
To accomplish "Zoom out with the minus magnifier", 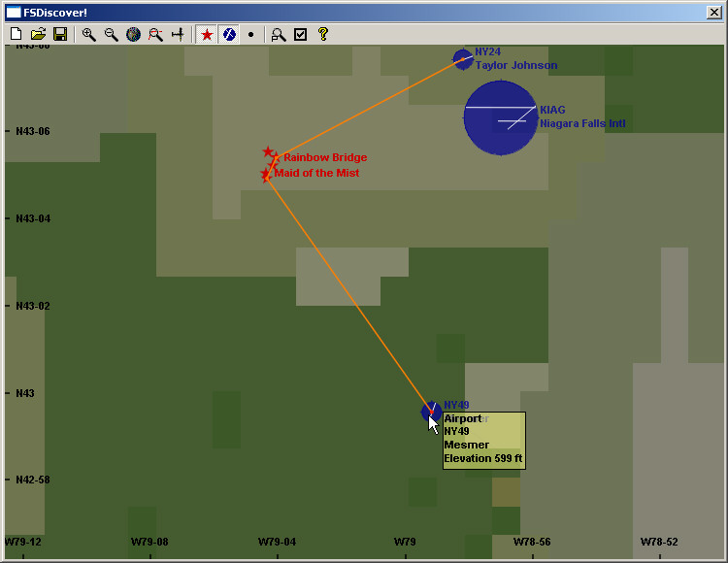I will [112, 34].
